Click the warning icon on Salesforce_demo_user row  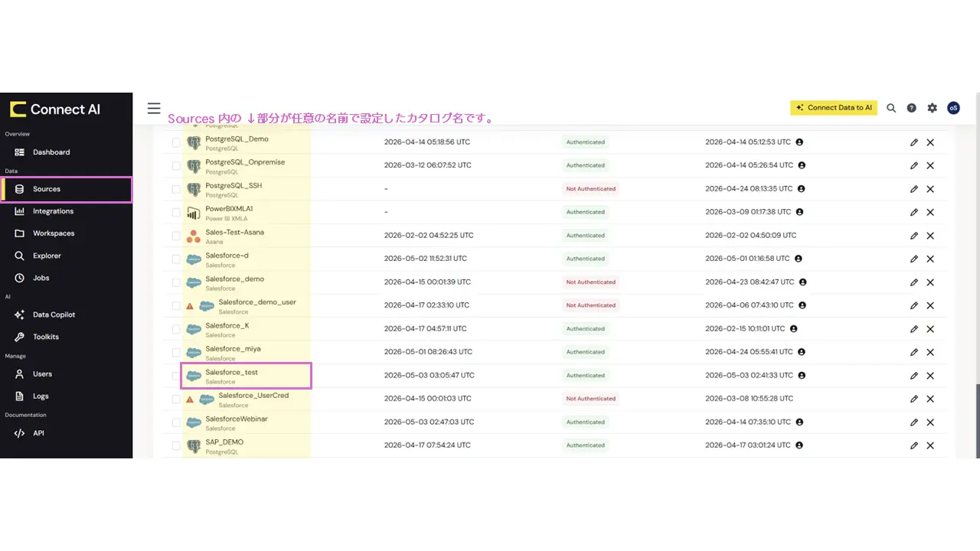(190, 306)
